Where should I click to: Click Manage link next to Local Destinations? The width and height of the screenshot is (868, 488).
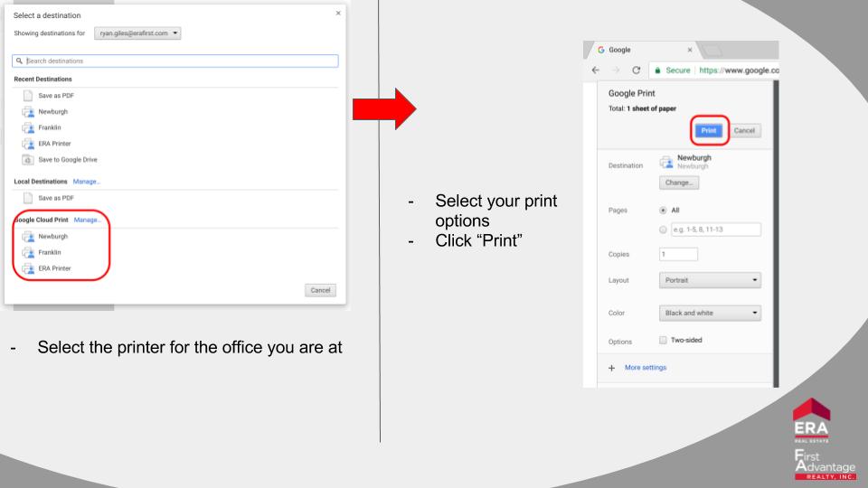pos(87,182)
